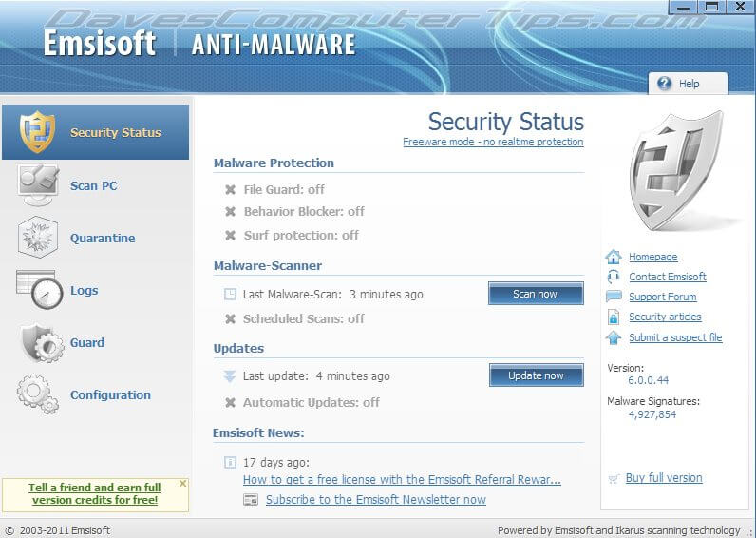Click the Logs clock icon
The height and width of the screenshot is (538, 756).
40,290
